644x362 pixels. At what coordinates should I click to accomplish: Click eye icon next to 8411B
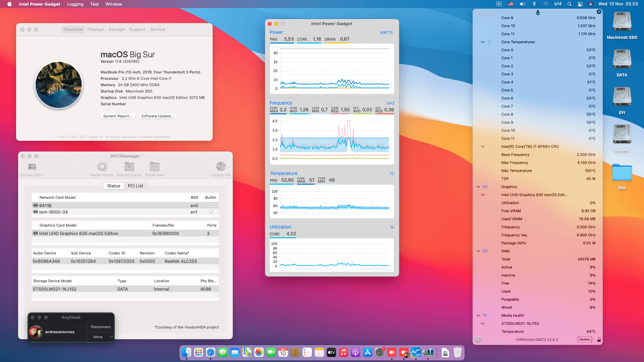[x=36, y=205]
